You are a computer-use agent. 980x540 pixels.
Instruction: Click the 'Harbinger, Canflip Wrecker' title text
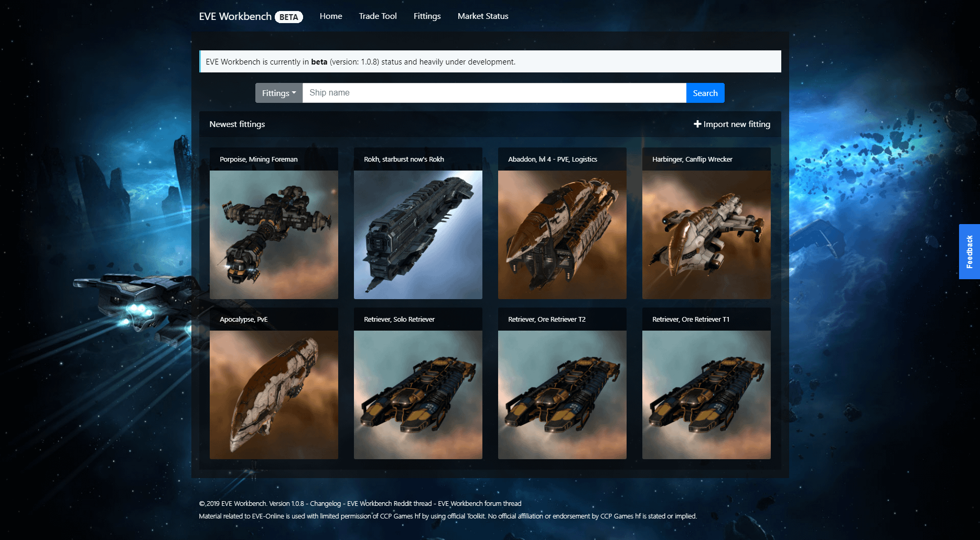pos(692,160)
